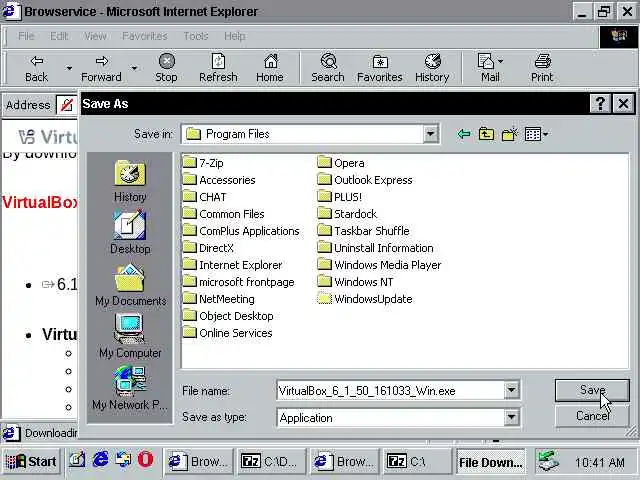Expand the Save as type dropdown
The height and width of the screenshot is (480, 640).
click(x=511, y=418)
